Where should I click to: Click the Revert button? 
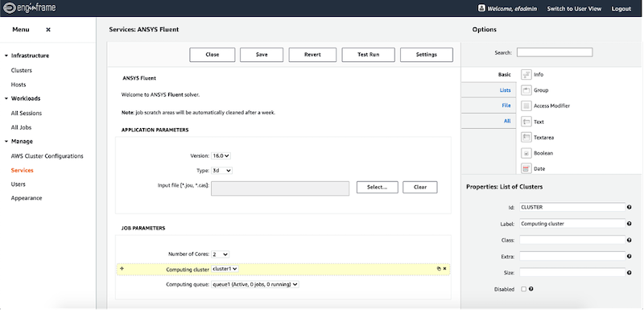point(312,55)
